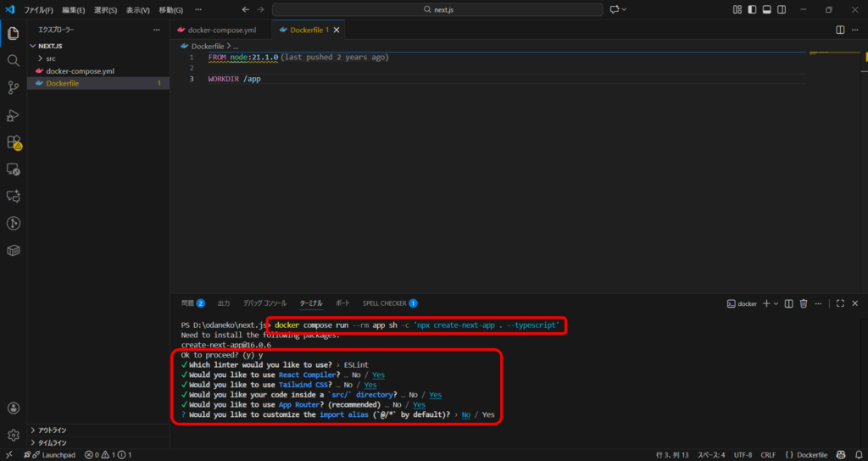Open the Extensions view

pyautogui.click(x=13, y=142)
